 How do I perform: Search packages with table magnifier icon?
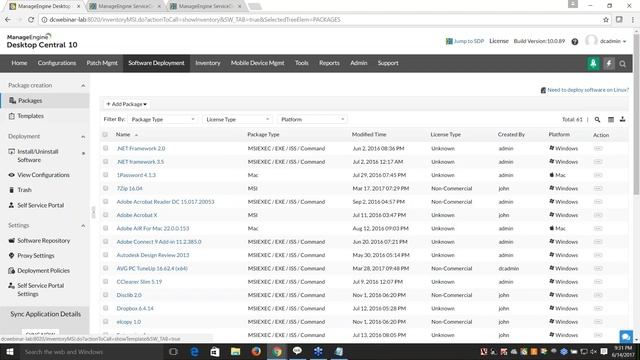pos(597,120)
